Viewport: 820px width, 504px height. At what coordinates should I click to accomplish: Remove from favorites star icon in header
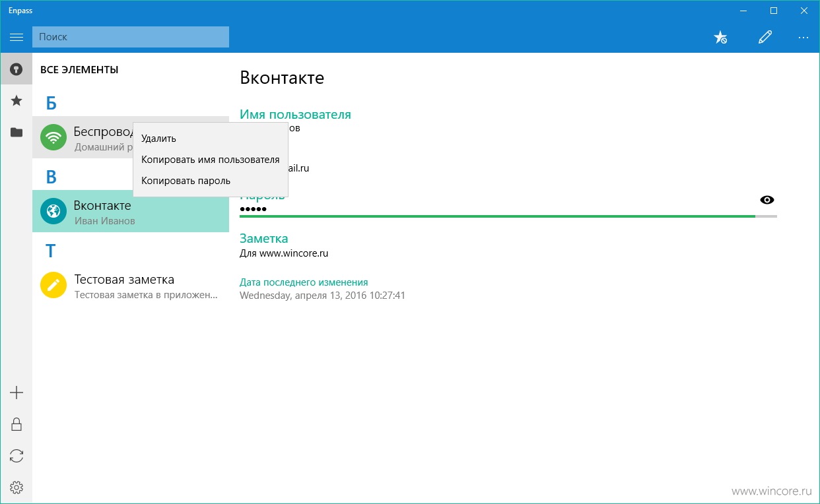[x=720, y=38]
